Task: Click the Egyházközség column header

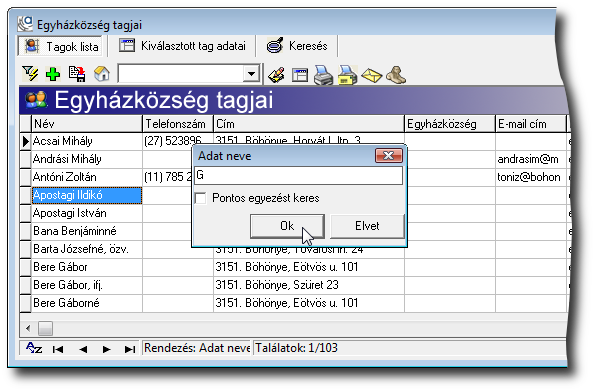Action: [x=450, y=124]
